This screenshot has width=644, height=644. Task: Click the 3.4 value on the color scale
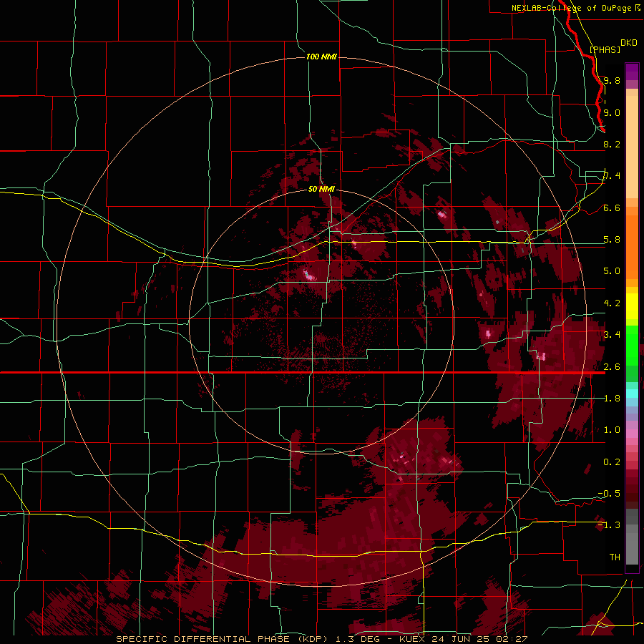tap(612, 335)
